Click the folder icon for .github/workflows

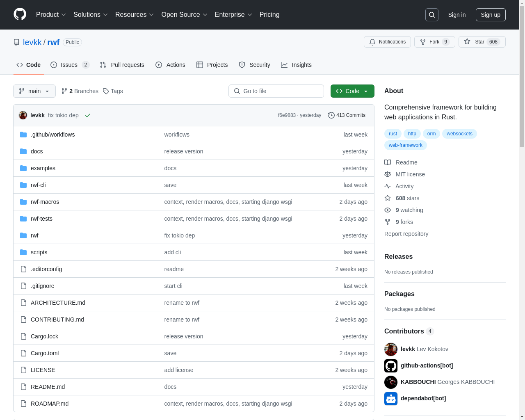coord(23,135)
